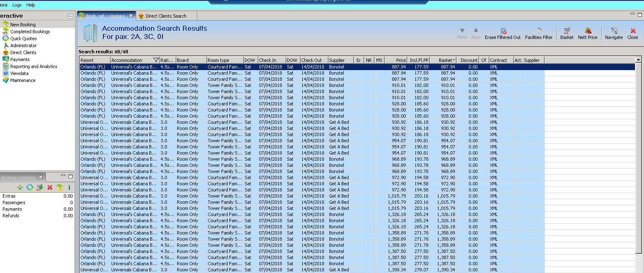The width and height of the screenshot is (644, 273).
Task: Click the red Close toolbar icon
Action: (x=633, y=31)
